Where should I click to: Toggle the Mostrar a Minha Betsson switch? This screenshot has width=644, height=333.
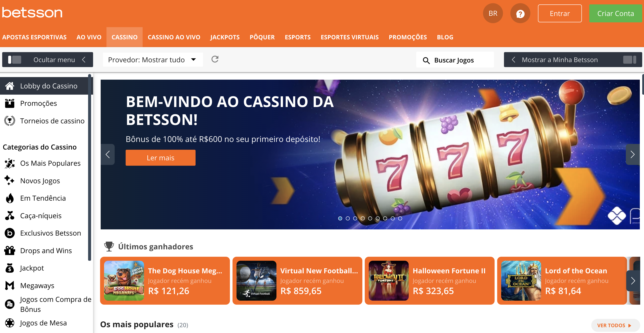point(629,60)
